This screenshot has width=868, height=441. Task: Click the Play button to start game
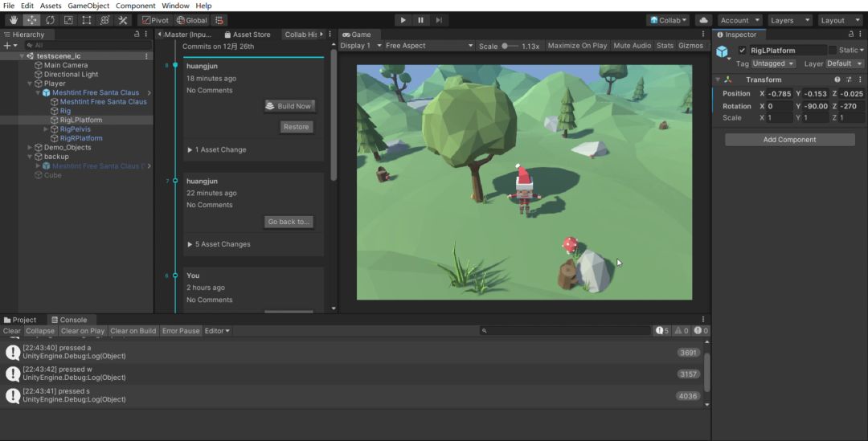(x=403, y=20)
